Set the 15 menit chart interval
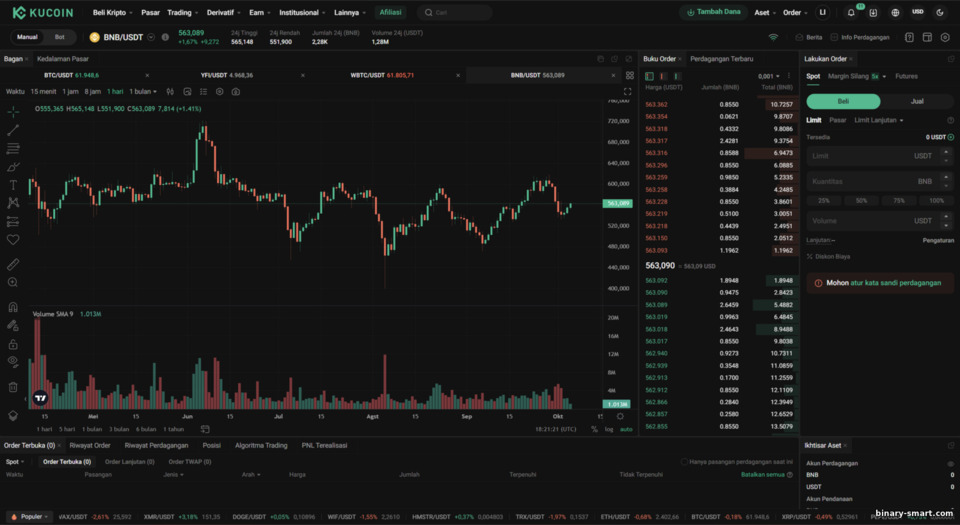 click(43, 92)
